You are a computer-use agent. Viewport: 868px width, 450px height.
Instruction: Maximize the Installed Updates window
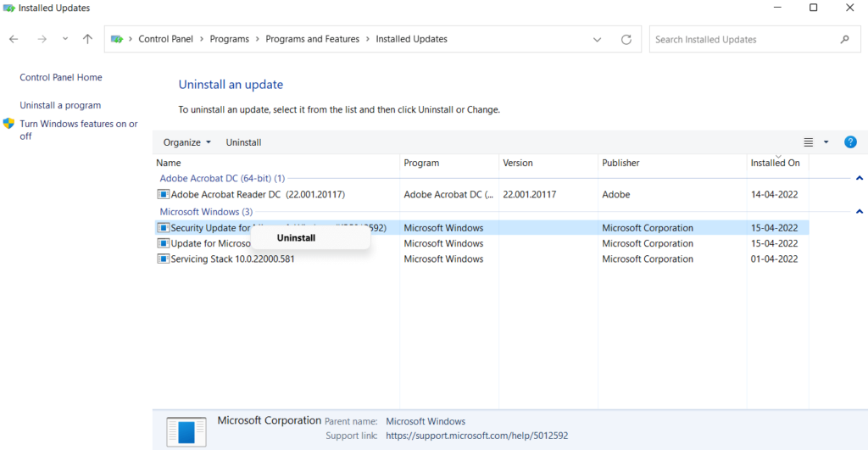point(813,8)
